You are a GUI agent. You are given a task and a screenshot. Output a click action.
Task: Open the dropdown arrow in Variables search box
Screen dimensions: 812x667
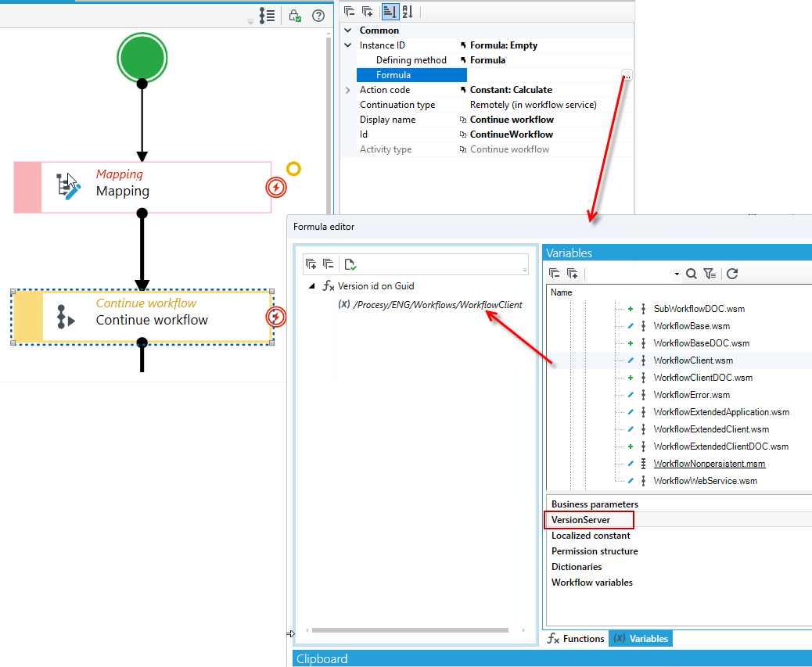click(677, 274)
